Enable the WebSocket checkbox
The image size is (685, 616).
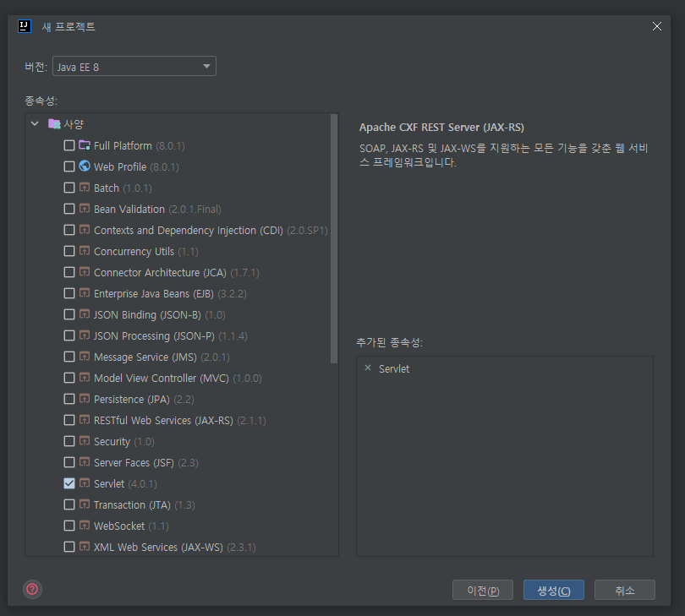[69, 526]
